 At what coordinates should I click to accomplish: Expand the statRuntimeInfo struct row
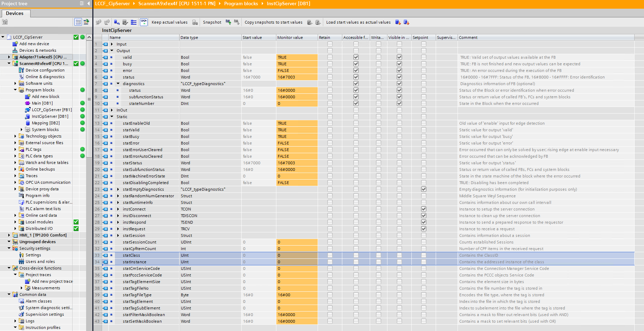(118, 202)
